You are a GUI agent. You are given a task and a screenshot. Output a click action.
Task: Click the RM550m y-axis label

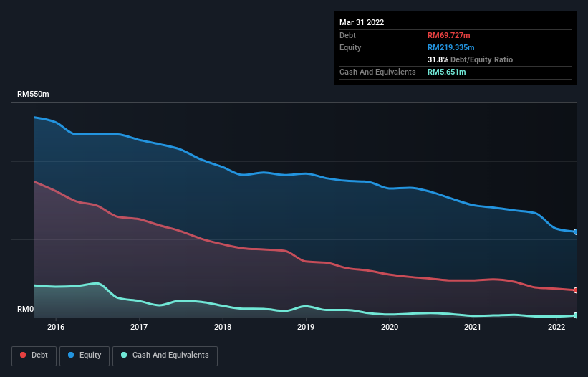[33, 94]
